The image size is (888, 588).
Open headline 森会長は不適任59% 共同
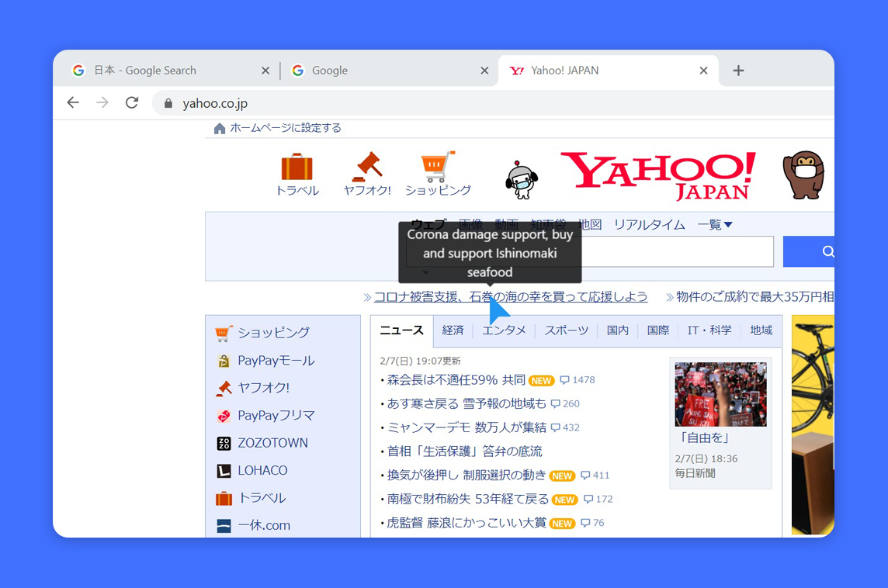pyautogui.click(x=456, y=380)
